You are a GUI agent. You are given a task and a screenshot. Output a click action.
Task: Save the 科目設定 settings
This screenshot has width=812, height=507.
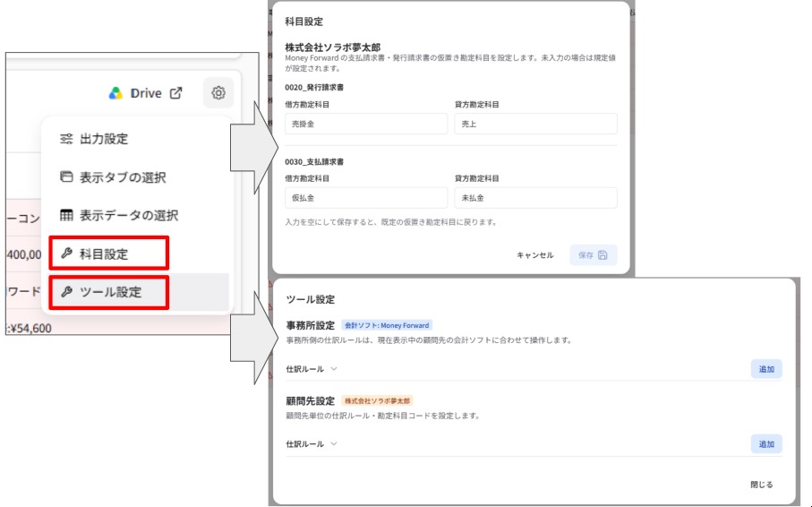coord(593,255)
